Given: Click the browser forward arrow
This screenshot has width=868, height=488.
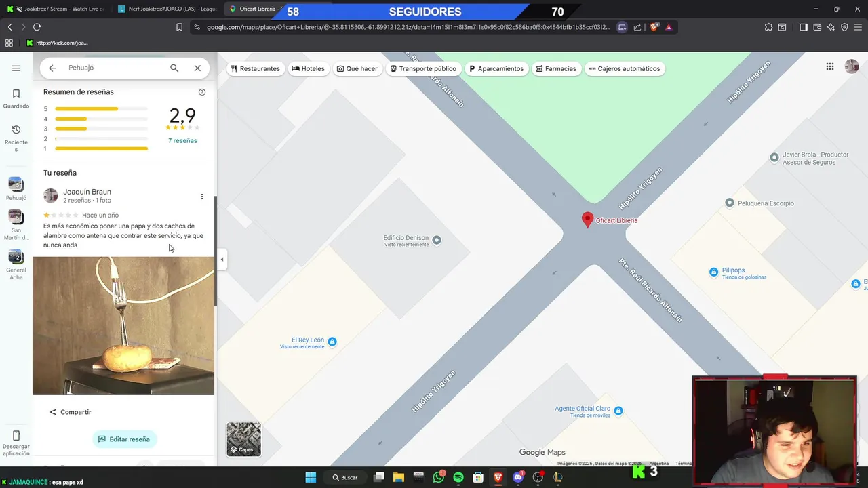Looking at the screenshot, I should point(23,27).
